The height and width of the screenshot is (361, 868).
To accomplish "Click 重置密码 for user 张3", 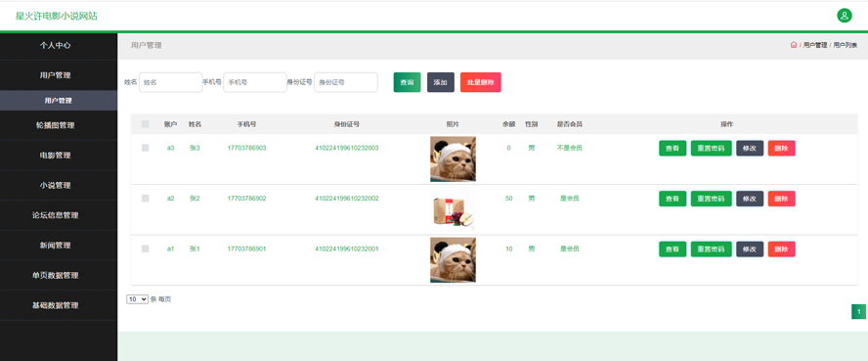I will point(712,149).
